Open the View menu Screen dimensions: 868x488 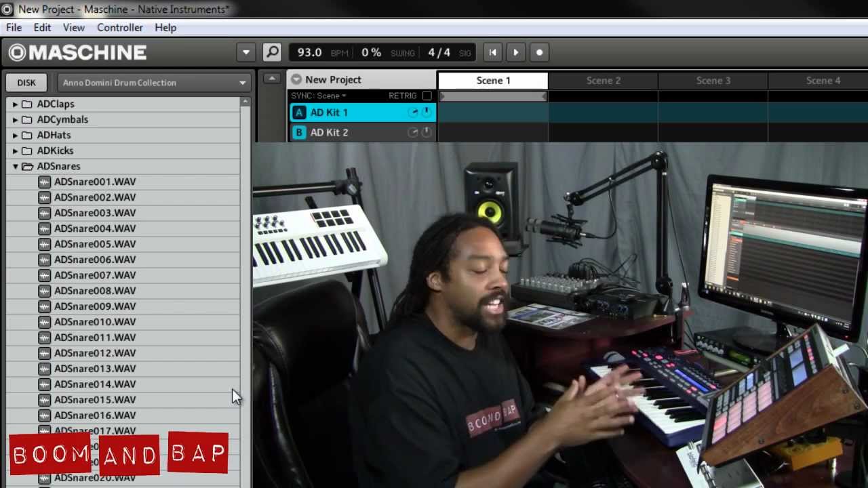click(74, 27)
